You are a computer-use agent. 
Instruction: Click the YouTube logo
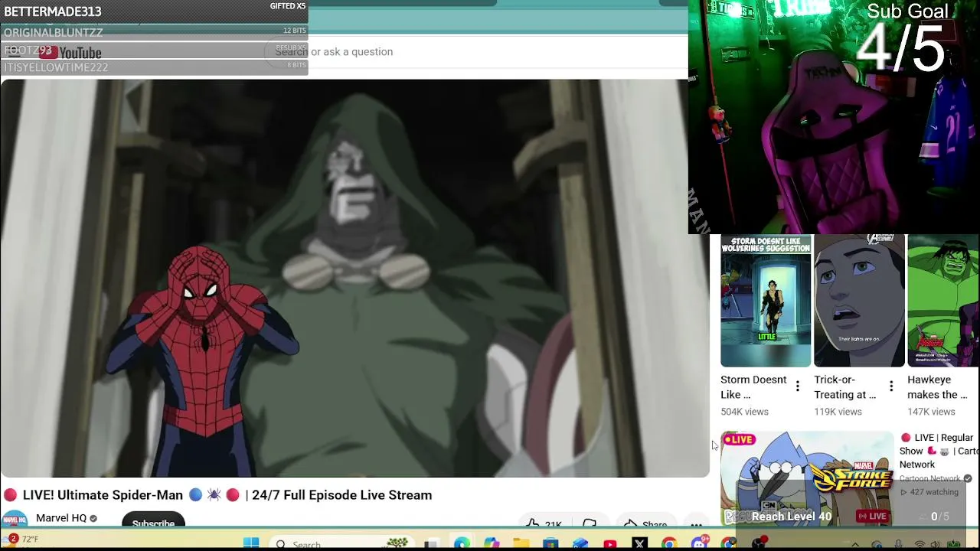(70, 52)
